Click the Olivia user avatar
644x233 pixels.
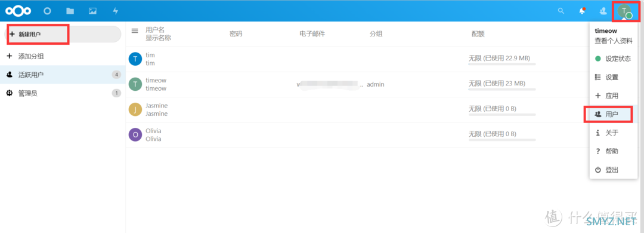pyautogui.click(x=135, y=134)
